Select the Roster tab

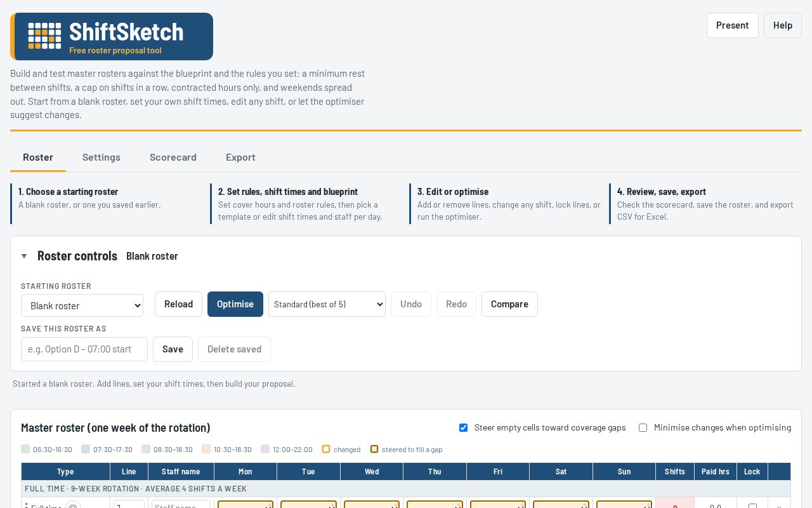[38, 157]
